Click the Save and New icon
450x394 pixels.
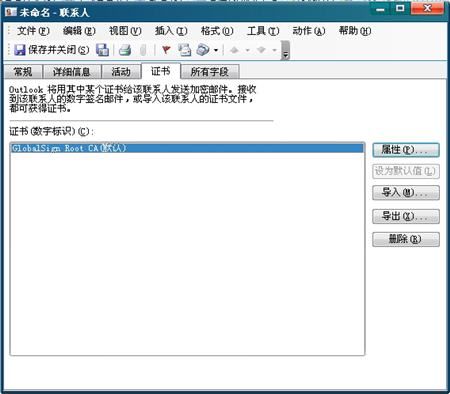click(102, 50)
